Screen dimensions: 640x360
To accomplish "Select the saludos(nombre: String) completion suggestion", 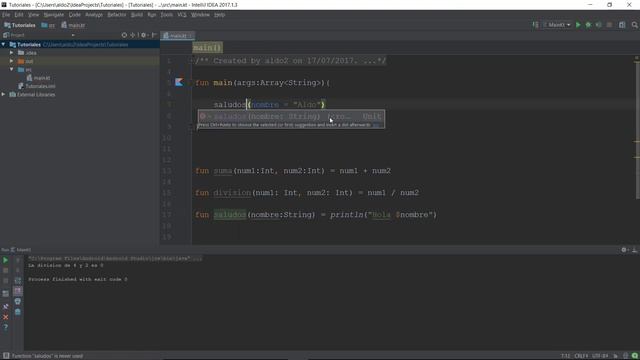I will 291,116.
